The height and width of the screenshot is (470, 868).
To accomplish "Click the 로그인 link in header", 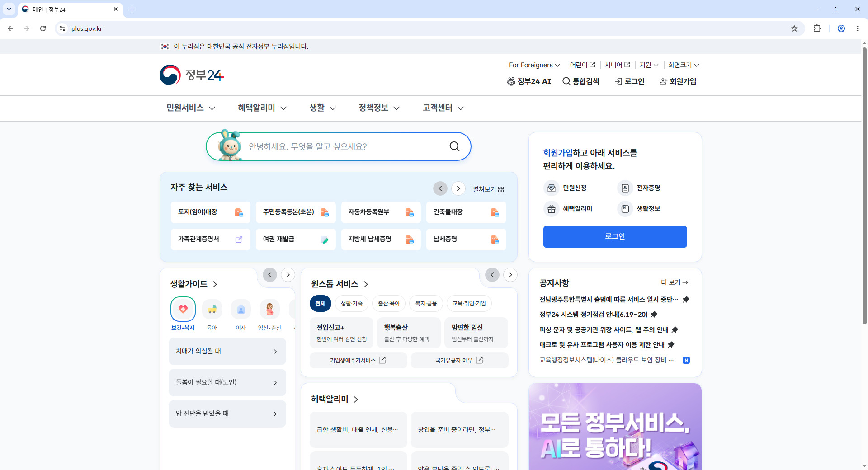I will 629,81.
